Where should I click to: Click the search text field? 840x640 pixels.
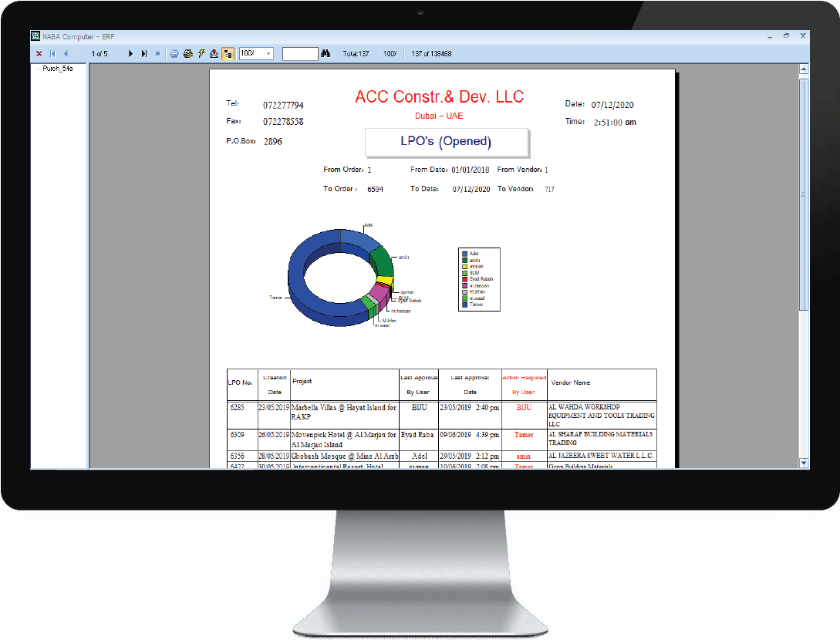[x=300, y=53]
